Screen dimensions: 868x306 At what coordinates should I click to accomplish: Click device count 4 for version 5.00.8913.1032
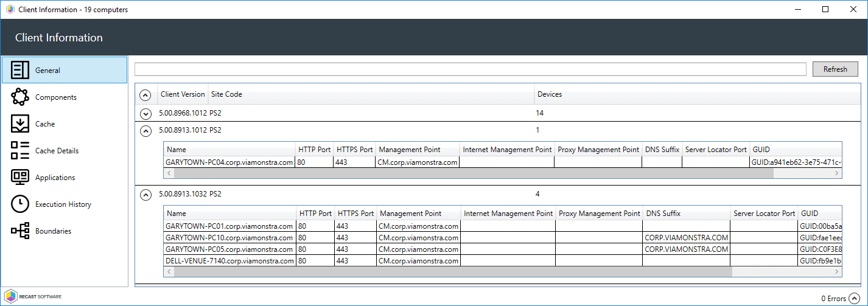click(x=537, y=195)
